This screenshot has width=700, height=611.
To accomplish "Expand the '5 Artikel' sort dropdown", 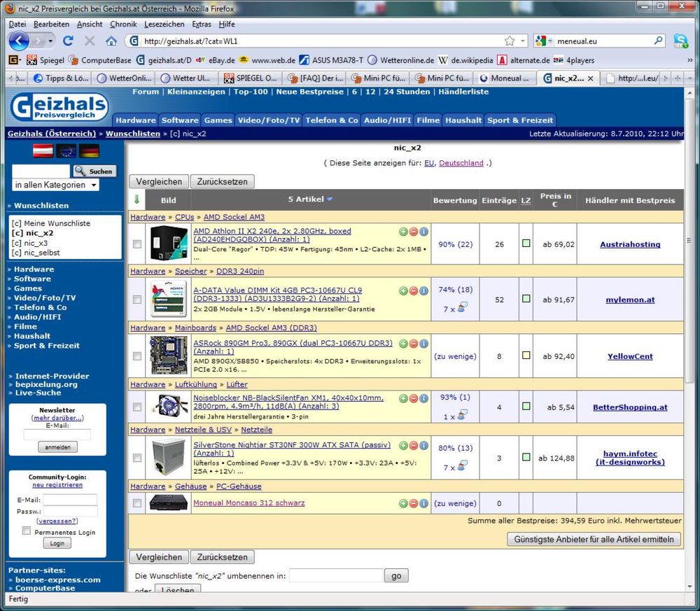I will 330,199.
